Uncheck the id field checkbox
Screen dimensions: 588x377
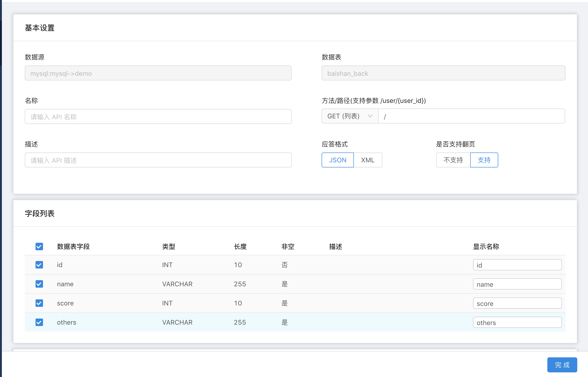click(x=39, y=265)
